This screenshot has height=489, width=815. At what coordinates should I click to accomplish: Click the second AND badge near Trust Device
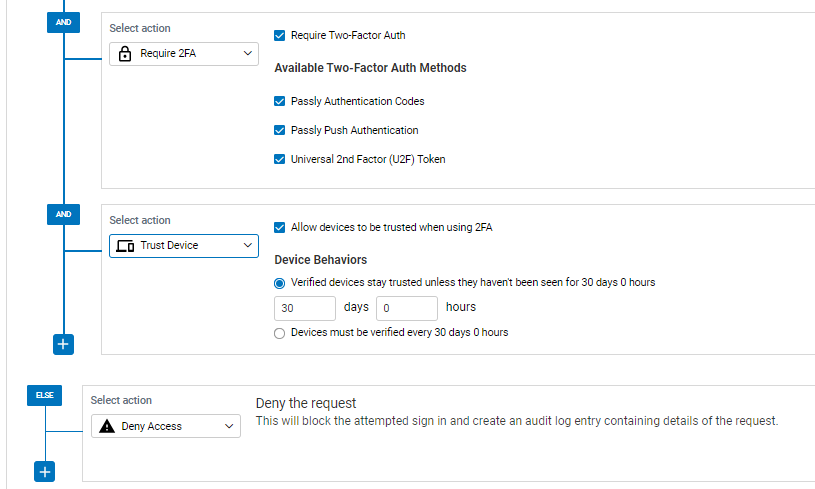point(63,214)
